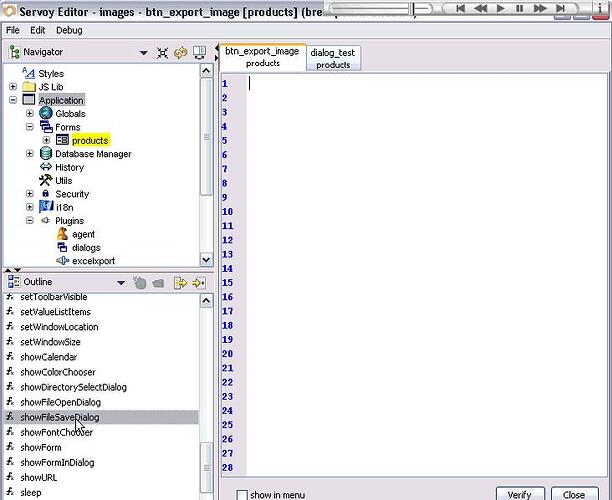Click the yellow arrow insert icon in Outline toolbar
Viewport: 612px width, 500px height.
tap(198, 283)
